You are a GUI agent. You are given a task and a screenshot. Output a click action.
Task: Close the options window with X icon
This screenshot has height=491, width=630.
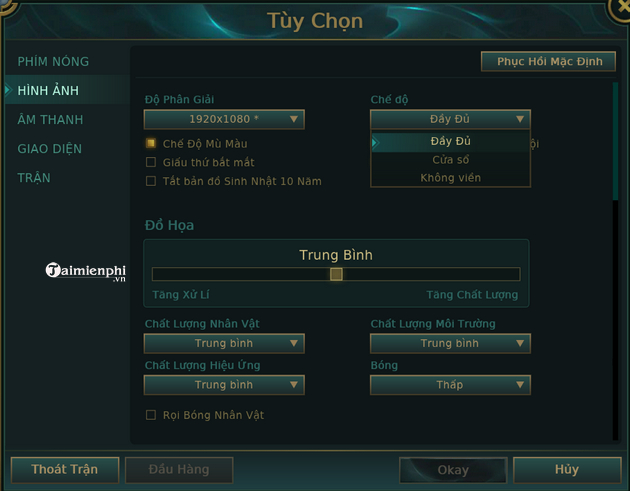click(x=622, y=9)
